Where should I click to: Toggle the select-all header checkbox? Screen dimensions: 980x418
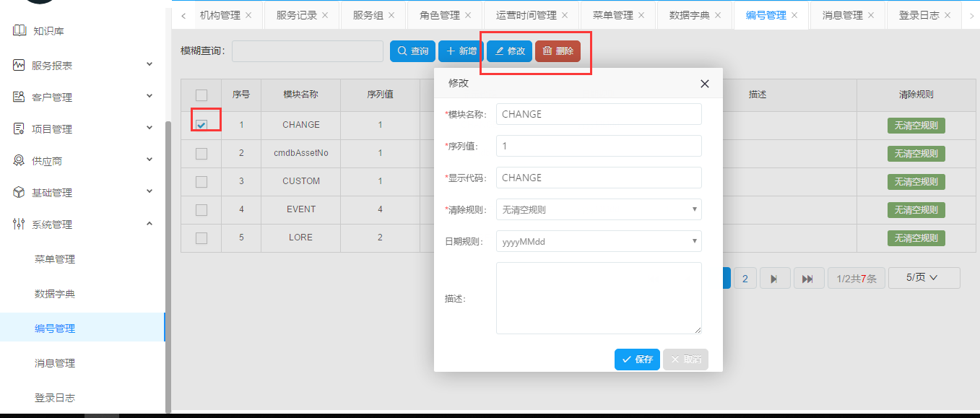201,95
